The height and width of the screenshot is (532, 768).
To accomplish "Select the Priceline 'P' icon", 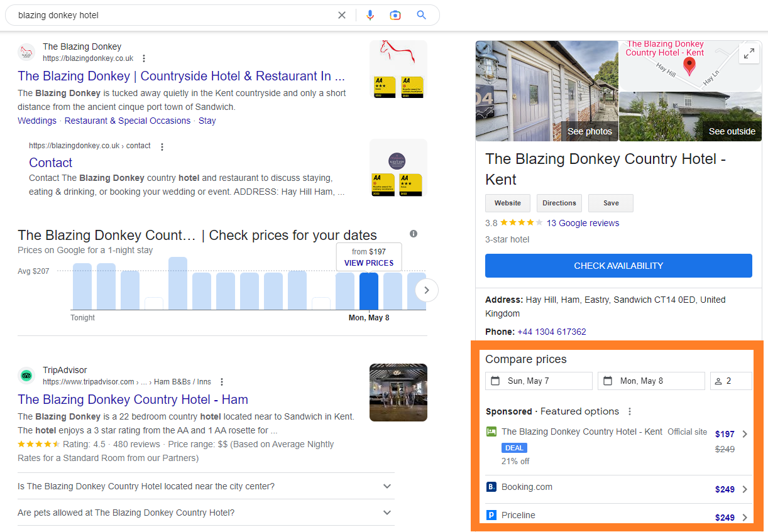I will pyautogui.click(x=491, y=514).
